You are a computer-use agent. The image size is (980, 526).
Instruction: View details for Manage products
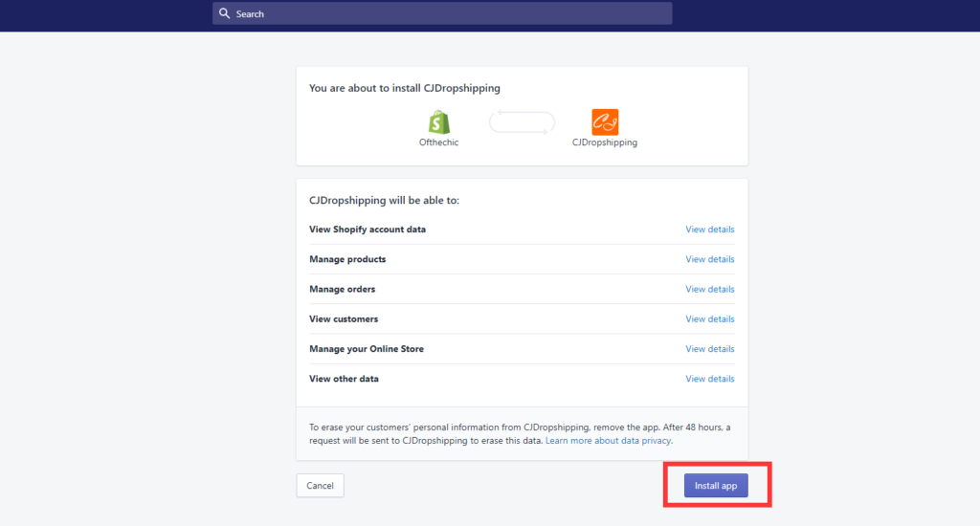coord(709,259)
